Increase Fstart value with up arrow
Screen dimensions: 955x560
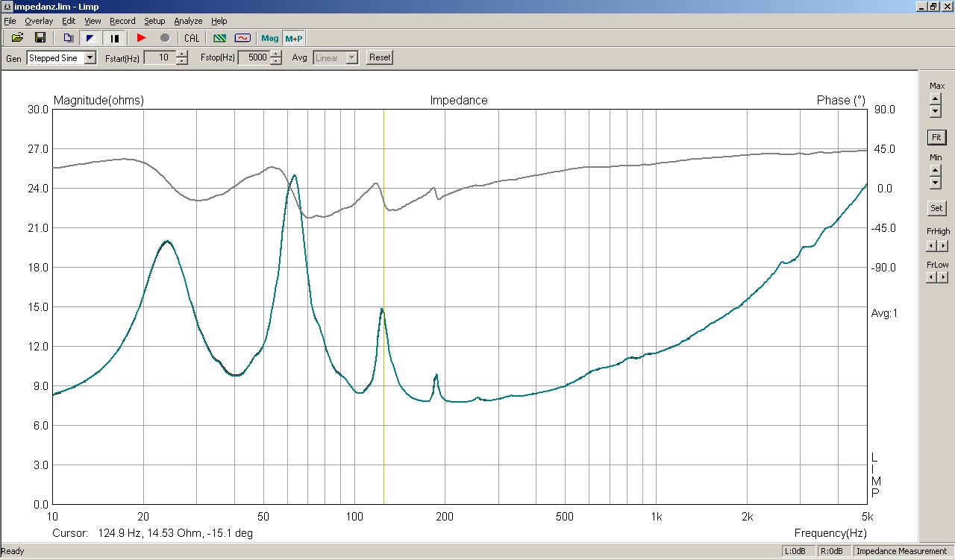pos(182,54)
